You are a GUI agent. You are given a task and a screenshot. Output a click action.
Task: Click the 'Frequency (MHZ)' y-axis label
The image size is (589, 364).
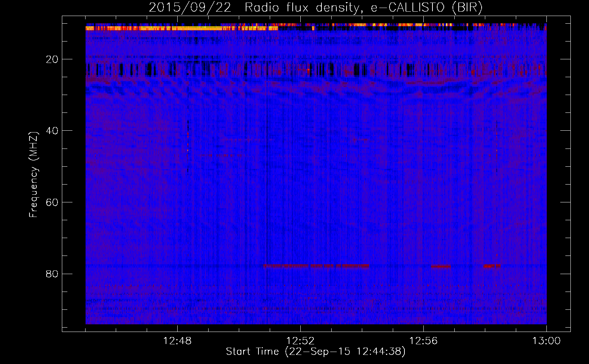(x=33, y=175)
